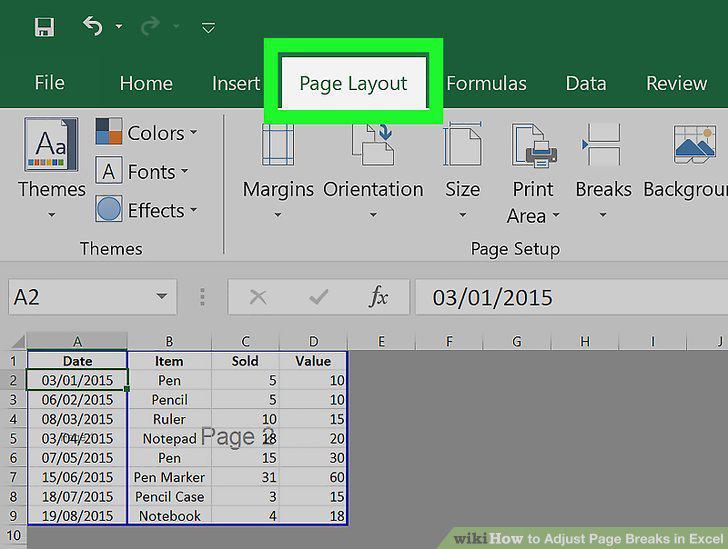This screenshot has width=728, height=549.
Task: Select row 1 header
Action: [x=13, y=361]
